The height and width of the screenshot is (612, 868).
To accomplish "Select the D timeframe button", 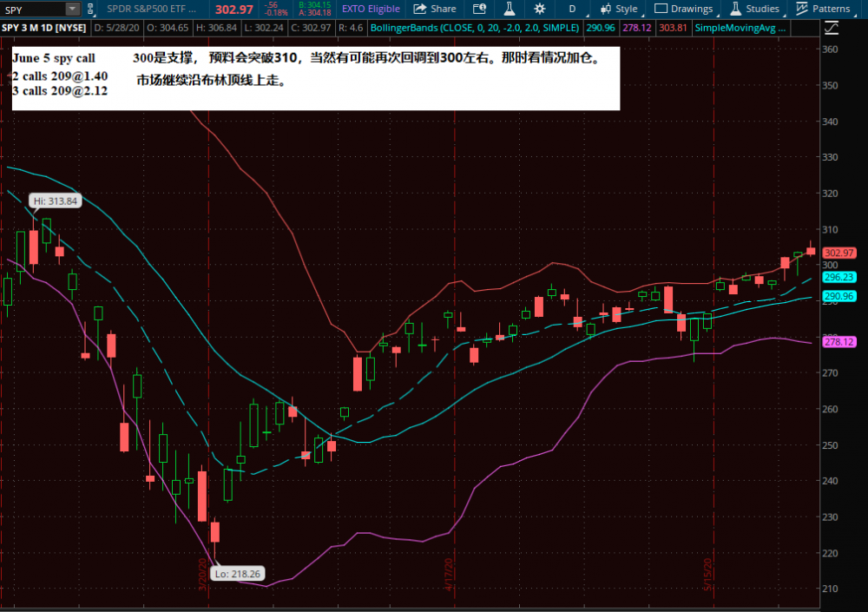I will 571,9.
